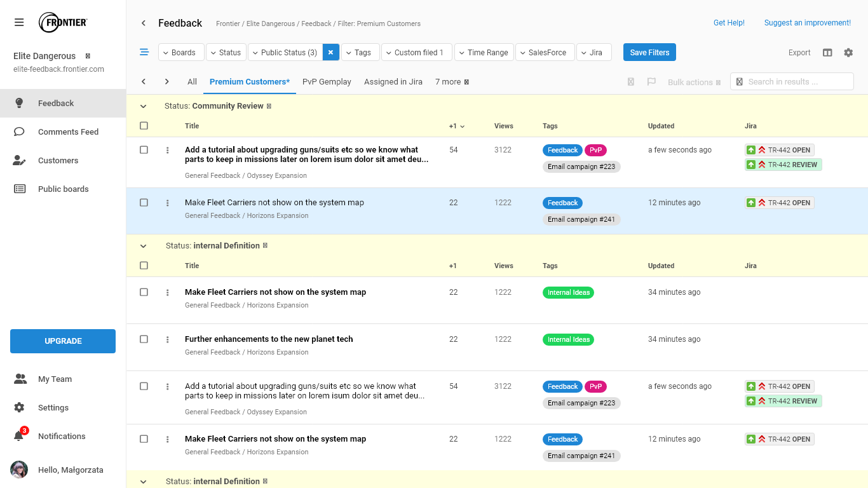Expand the Boards filter dropdown
This screenshot has width=868, height=488.
[181, 52]
